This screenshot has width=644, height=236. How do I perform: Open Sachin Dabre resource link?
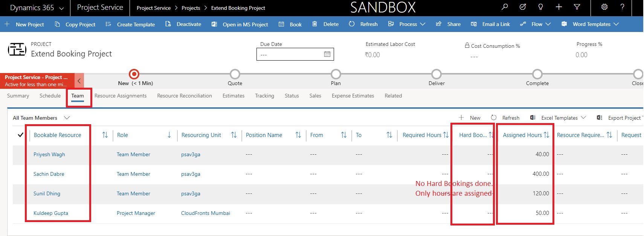(x=49, y=174)
